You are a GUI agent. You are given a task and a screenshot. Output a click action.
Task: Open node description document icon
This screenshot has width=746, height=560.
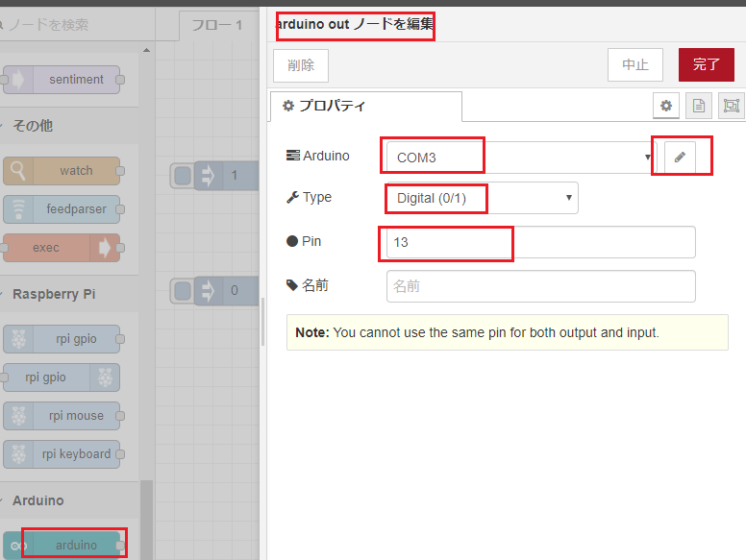[x=699, y=106]
